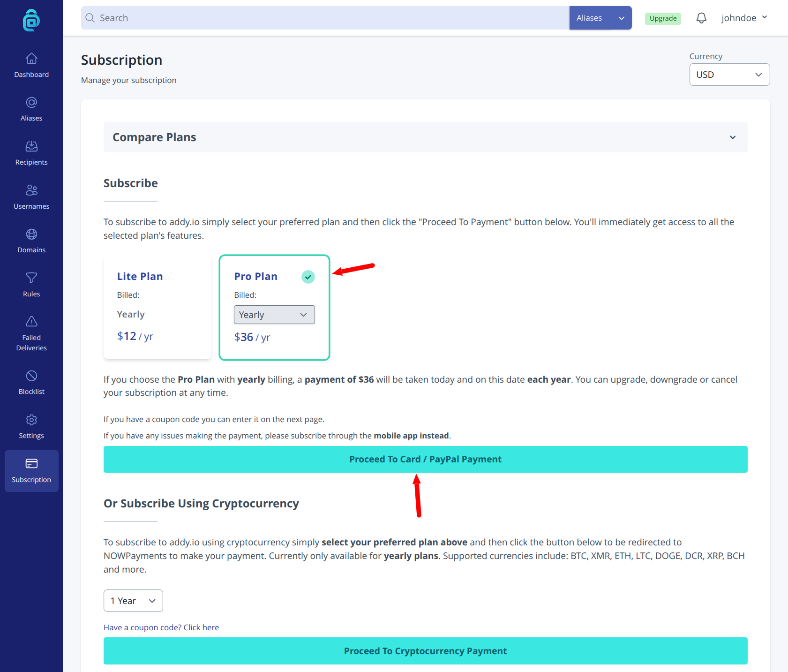
Task: Open Subscription via the credit card icon
Action: (x=31, y=463)
